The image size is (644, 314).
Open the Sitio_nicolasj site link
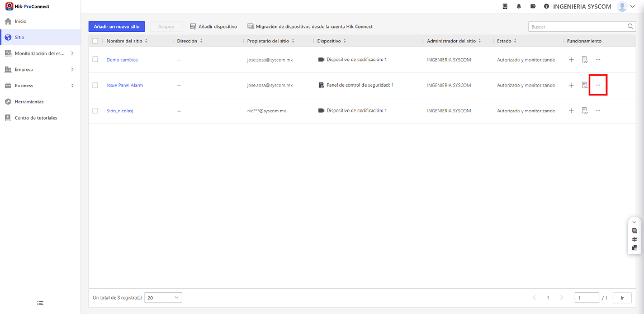[x=120, y=111]
